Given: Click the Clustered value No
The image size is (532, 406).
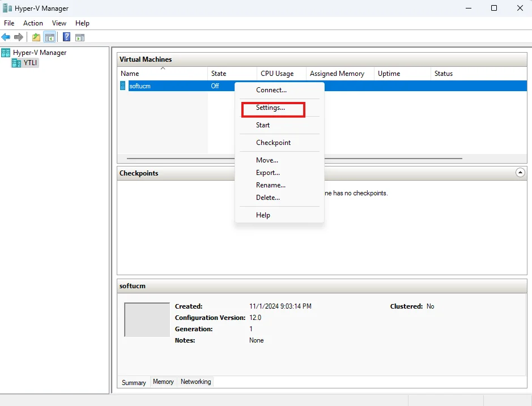Looking at the screenshot, I should (430, 306).
